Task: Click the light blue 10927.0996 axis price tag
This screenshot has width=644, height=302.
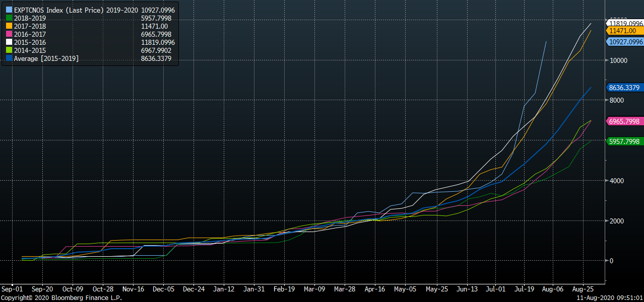Action: tap(626, 42)
